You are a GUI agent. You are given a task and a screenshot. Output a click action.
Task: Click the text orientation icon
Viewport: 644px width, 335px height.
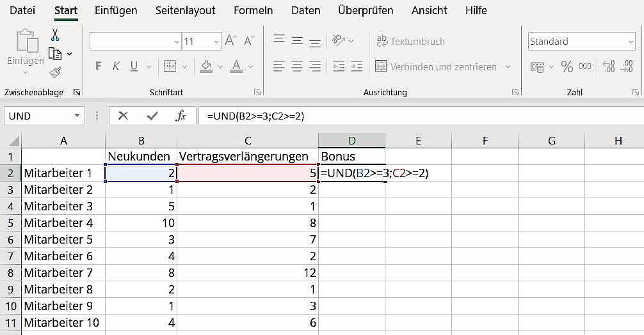tap(339, 40)
